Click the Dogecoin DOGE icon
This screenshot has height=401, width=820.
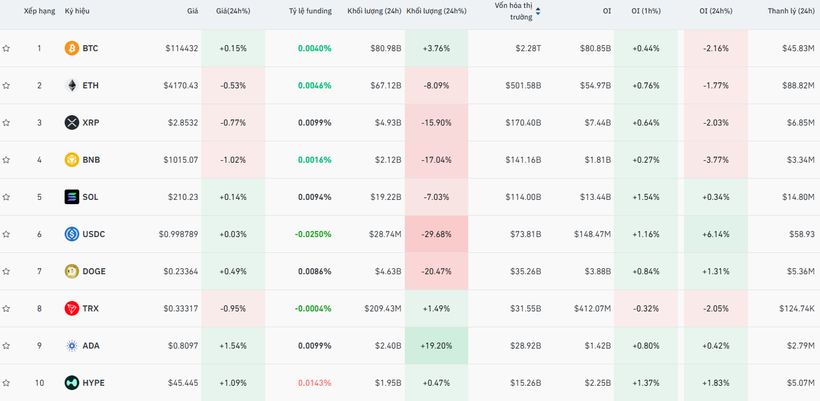tap(71, 271)
